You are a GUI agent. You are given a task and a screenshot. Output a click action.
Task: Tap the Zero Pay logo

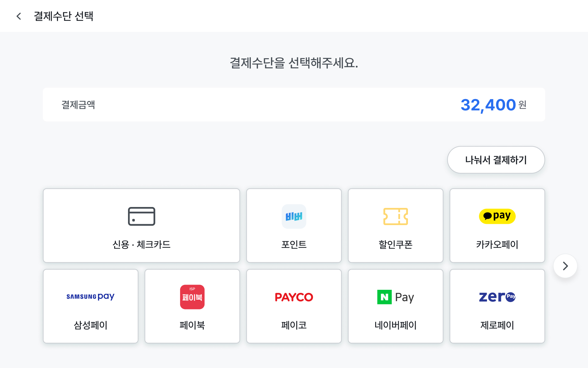click(497, 296)
